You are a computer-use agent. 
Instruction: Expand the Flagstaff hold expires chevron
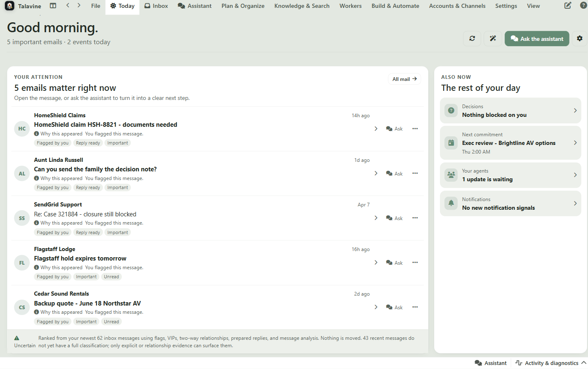pos(376,263)
